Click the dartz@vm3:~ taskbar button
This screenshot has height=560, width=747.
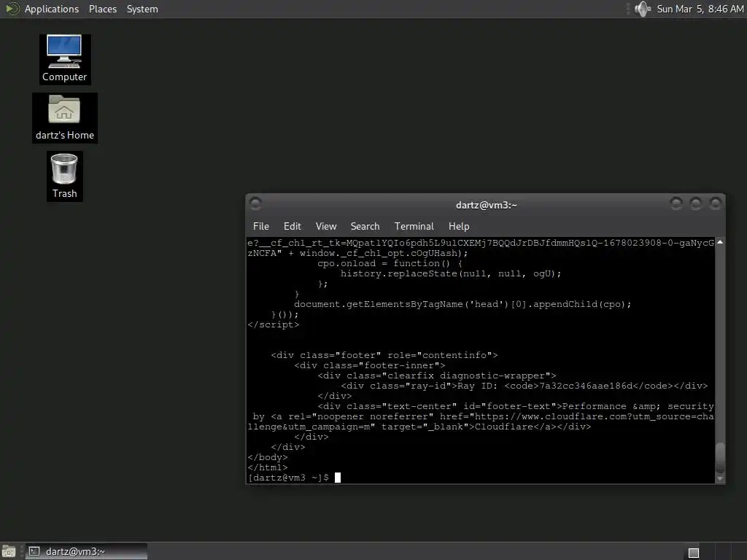[x=86, y=551]
